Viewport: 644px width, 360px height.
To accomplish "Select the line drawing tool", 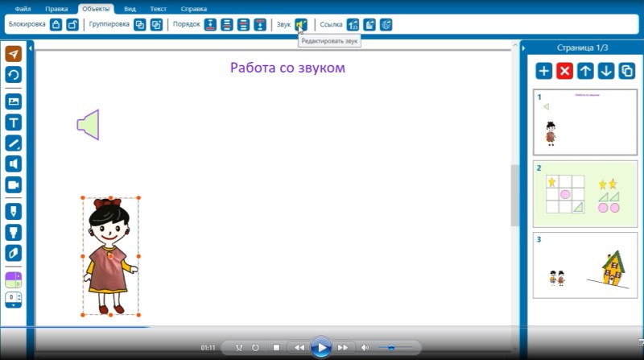I will tap(14, 143).
